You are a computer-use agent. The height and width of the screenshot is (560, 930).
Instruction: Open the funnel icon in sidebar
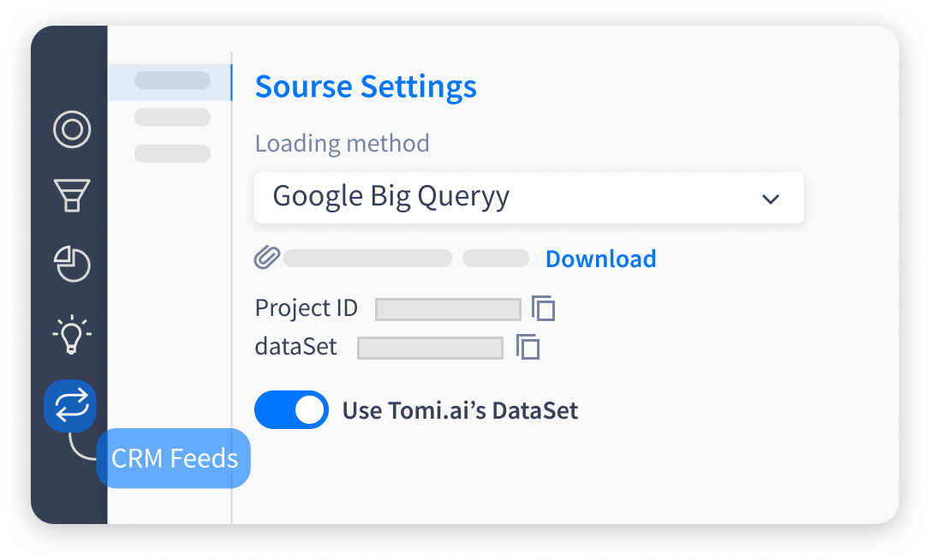tap(72, 195)
